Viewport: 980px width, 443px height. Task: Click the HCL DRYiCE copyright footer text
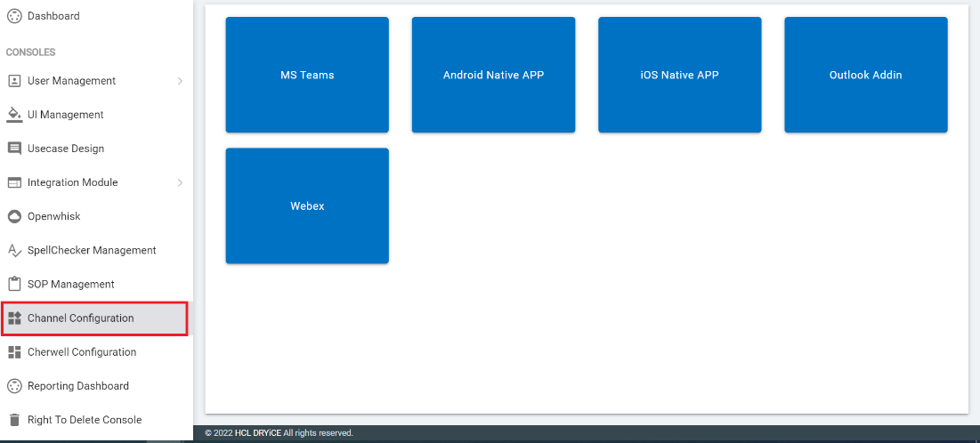(279, 433)
